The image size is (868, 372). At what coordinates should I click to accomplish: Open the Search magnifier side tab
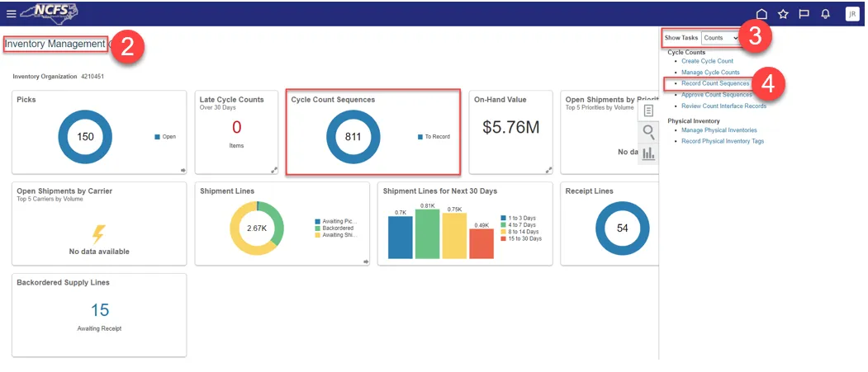click(x=648, y=132)
